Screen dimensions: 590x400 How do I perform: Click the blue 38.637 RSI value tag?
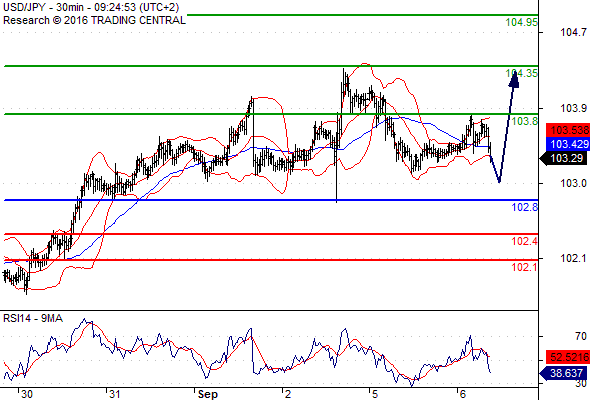pos(564,373)
